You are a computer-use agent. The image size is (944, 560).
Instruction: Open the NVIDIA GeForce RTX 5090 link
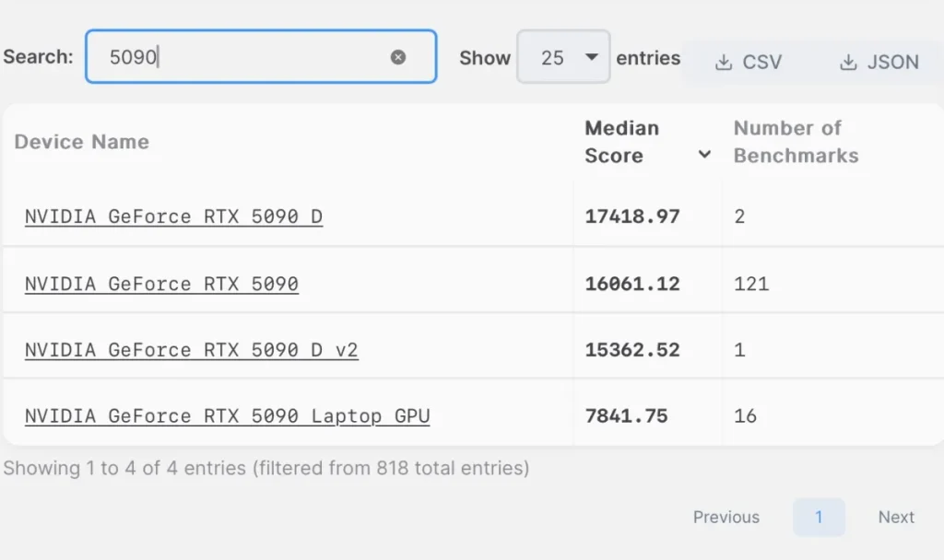pyautogui.click(x=161, y=284)
